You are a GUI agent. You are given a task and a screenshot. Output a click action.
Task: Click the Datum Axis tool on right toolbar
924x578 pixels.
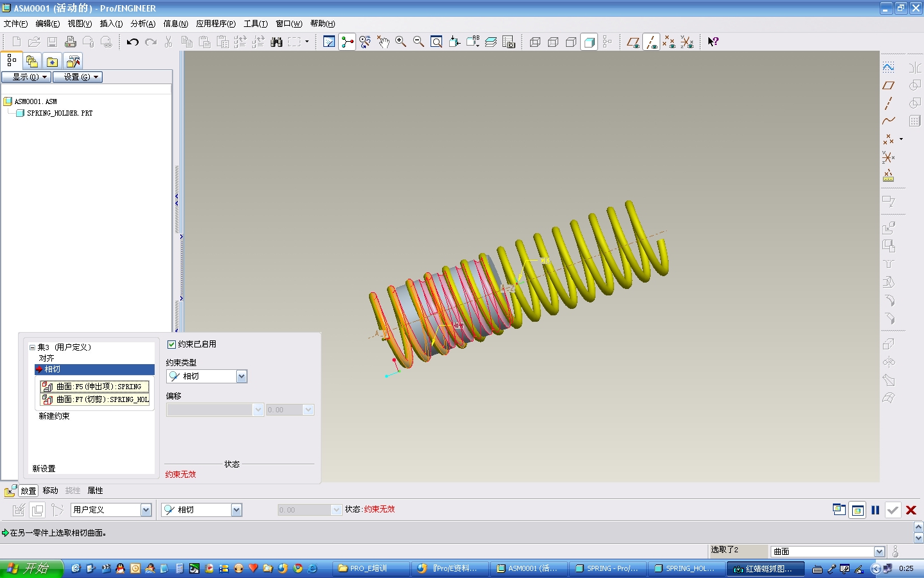point(889,103)
